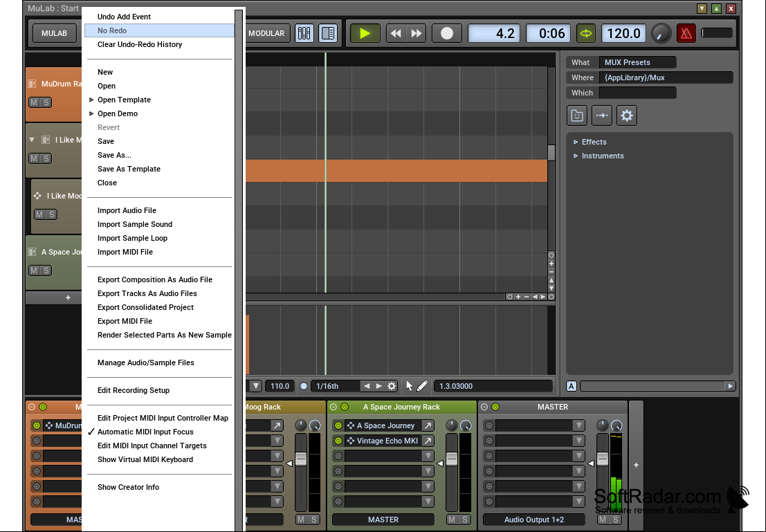Open A Space Journey module editor arrow
Screen dimensions: 766x532
[428, 426]
